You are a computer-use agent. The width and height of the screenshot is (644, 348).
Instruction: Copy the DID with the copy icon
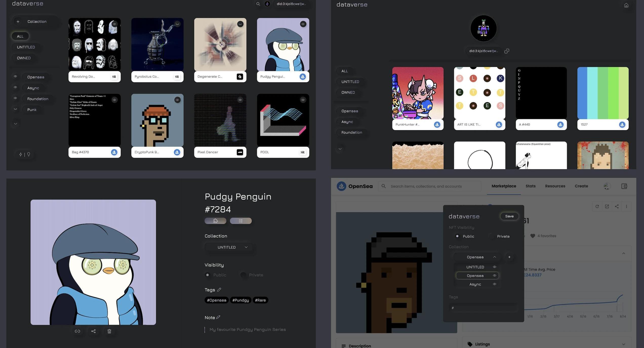507,51
